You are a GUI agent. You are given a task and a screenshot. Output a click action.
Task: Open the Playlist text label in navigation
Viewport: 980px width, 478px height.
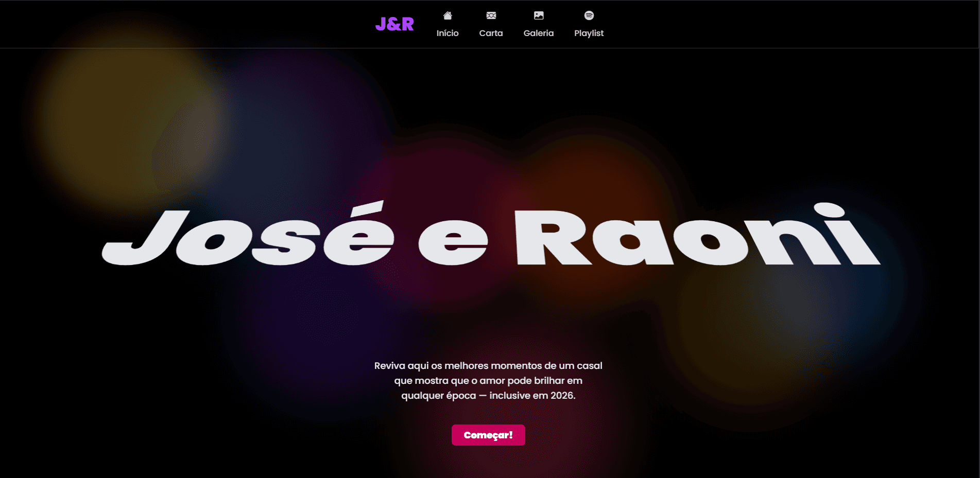click(x=589, y=33)
